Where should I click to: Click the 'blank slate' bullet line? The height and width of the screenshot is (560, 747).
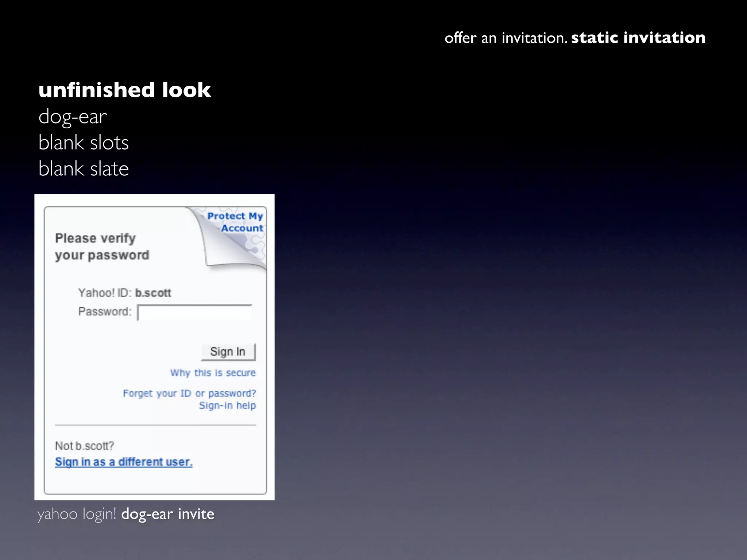tap(84, 169)
